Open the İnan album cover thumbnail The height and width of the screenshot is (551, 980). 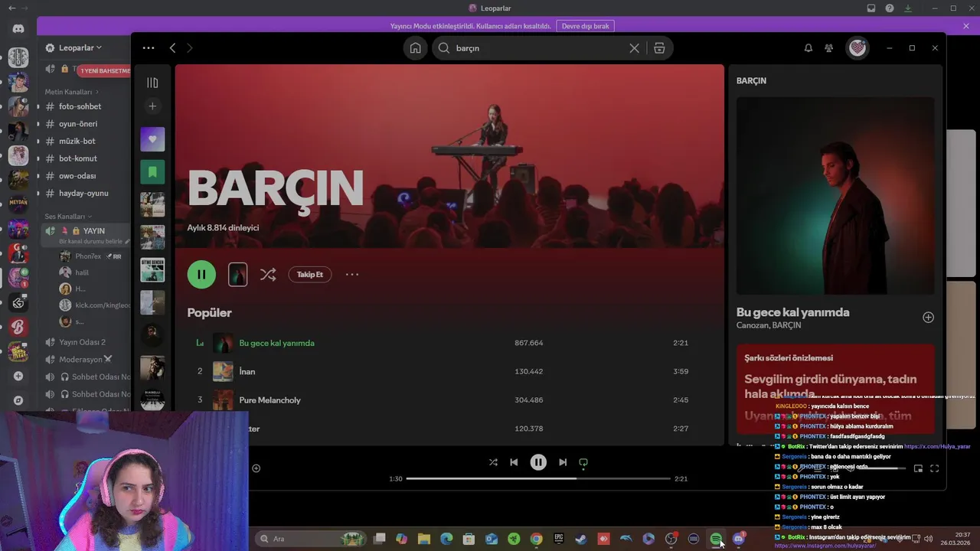[223, 371]
